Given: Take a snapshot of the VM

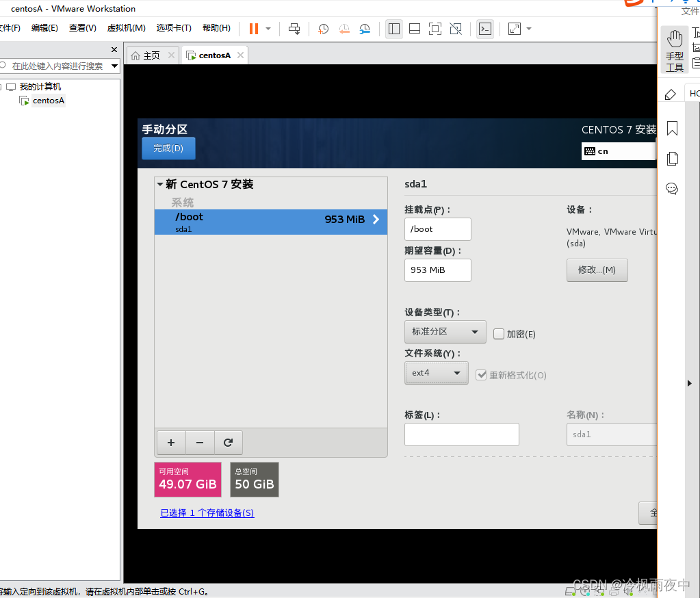Looking at the screenshot, I should click(x=323, y=29).
